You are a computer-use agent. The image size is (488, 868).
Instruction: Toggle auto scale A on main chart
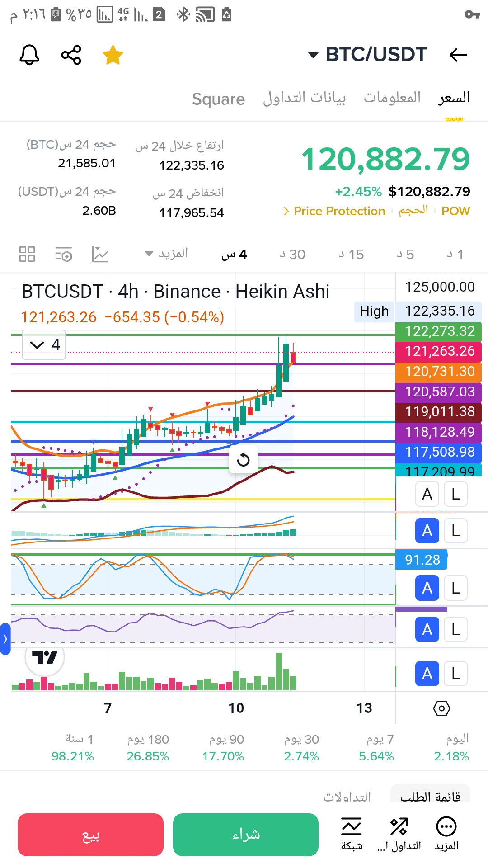[427, 494]
